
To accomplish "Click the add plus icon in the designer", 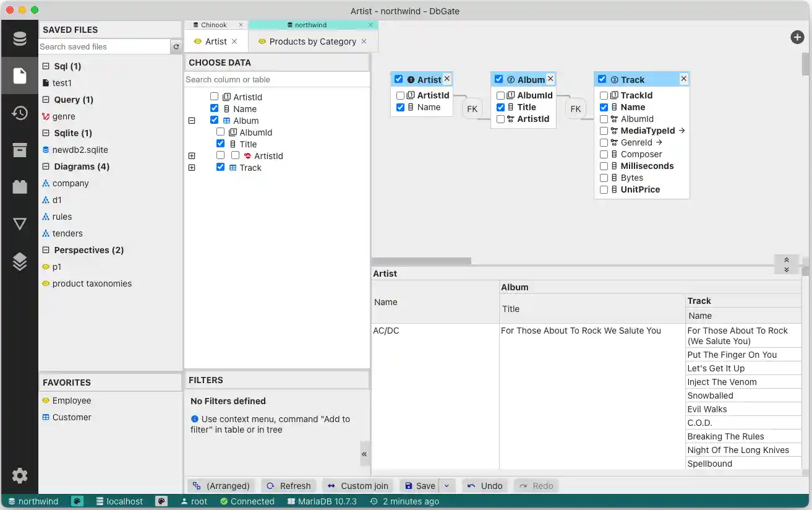I will coord(797,38).
